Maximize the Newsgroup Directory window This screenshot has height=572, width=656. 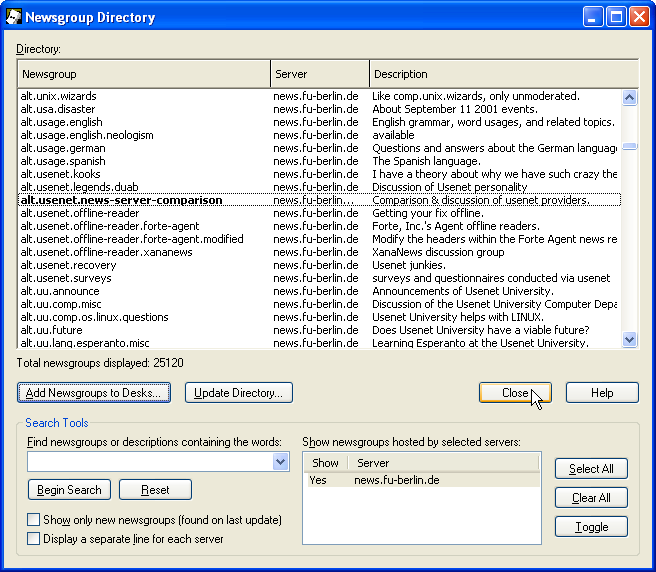[x=616, y=17]
